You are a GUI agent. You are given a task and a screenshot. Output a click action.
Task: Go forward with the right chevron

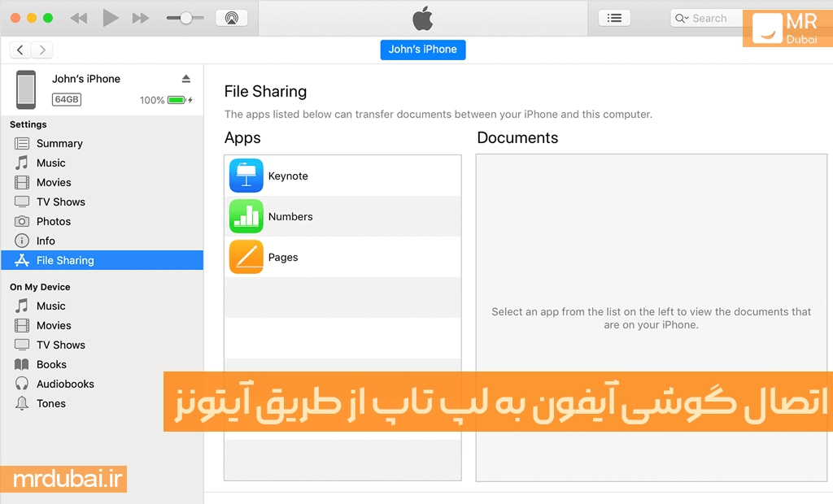tap(42, 50)
